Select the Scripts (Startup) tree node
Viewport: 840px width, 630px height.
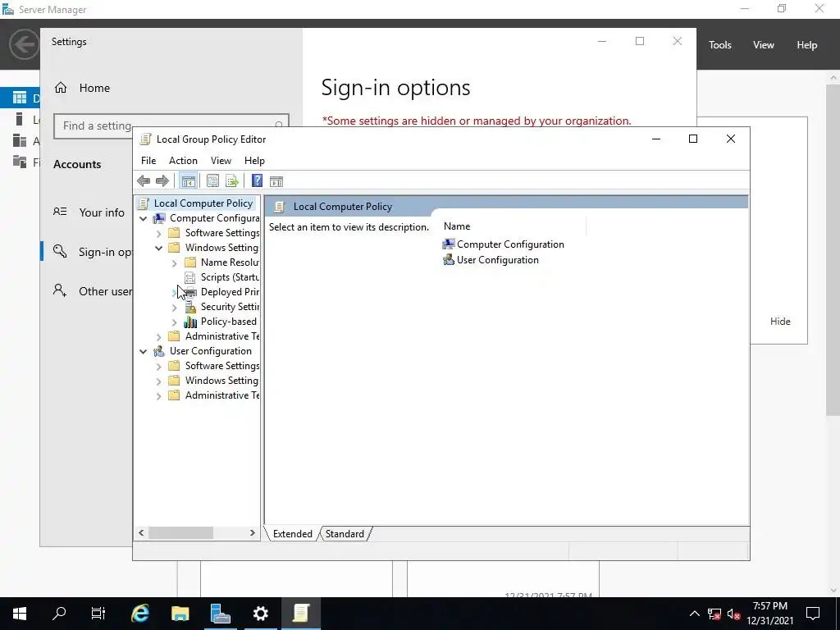[230, 277]
